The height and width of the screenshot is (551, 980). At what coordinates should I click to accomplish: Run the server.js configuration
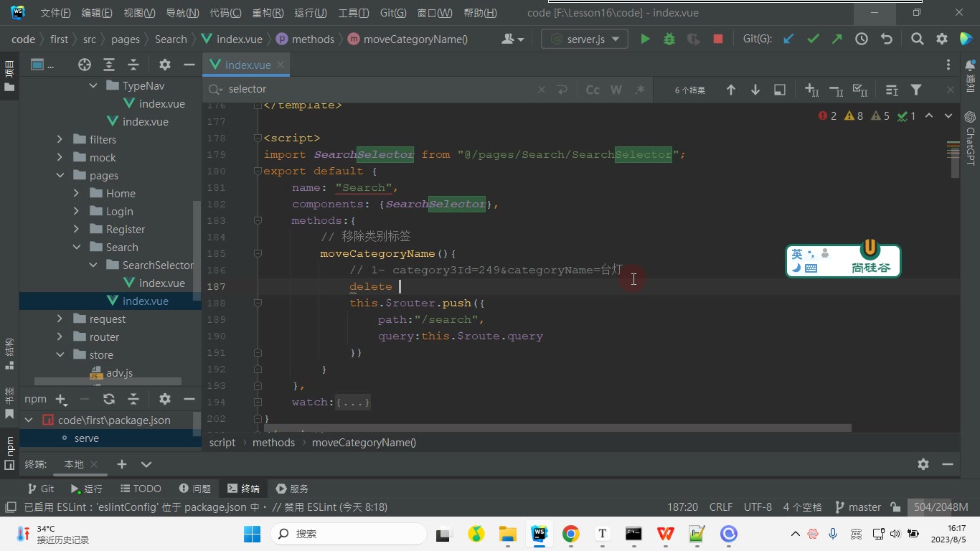coord(645,39)
